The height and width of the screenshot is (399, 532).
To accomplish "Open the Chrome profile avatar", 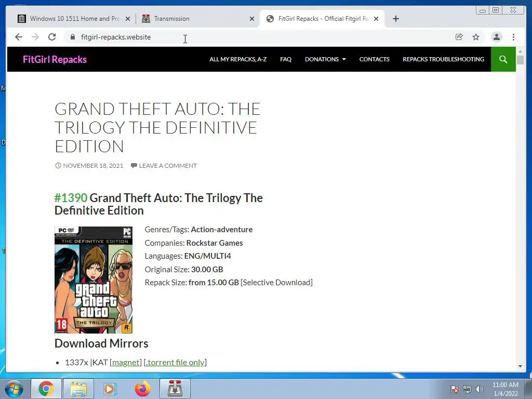I will tap(496, 37).
